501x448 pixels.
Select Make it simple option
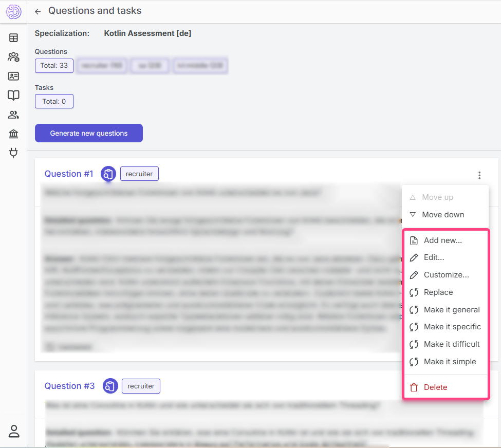450,362
